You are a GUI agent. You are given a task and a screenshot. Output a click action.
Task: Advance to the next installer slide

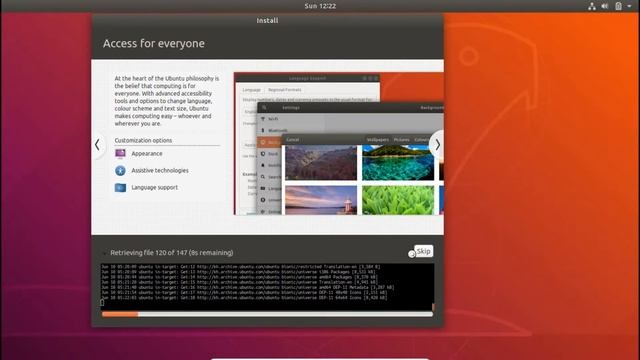437,144
